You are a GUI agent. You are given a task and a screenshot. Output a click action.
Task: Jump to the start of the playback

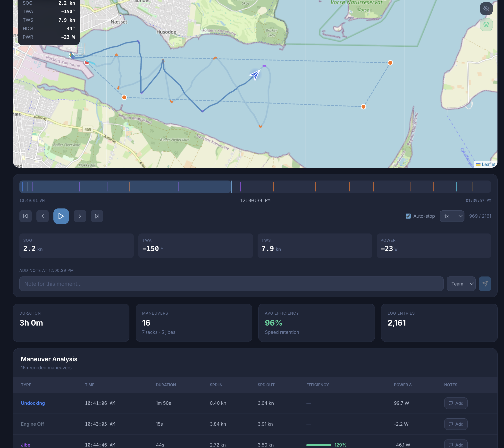(25, 216)
